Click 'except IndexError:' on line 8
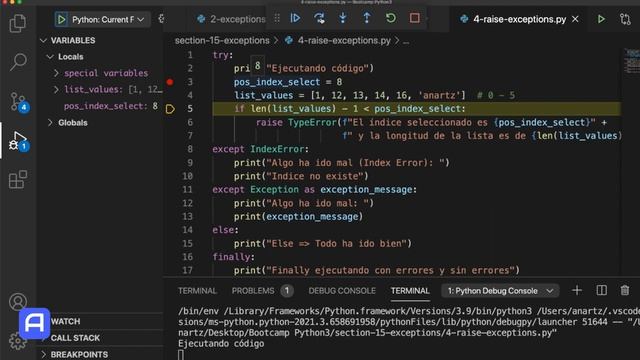The image size is (640, 360). pyautogui.click(x=260, y=149)
